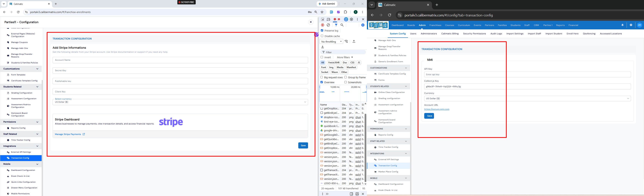Image resolution: width=644 pixels, height=196 pixels.
Task: Close the Parties11 Configuration panel
Action: point(311,22)
